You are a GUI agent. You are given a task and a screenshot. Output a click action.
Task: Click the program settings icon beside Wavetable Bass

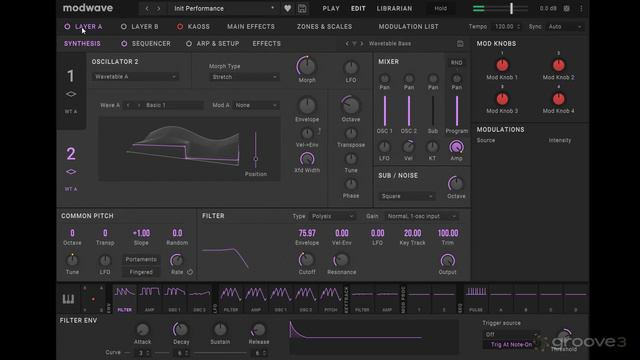[x=460, y=44]
